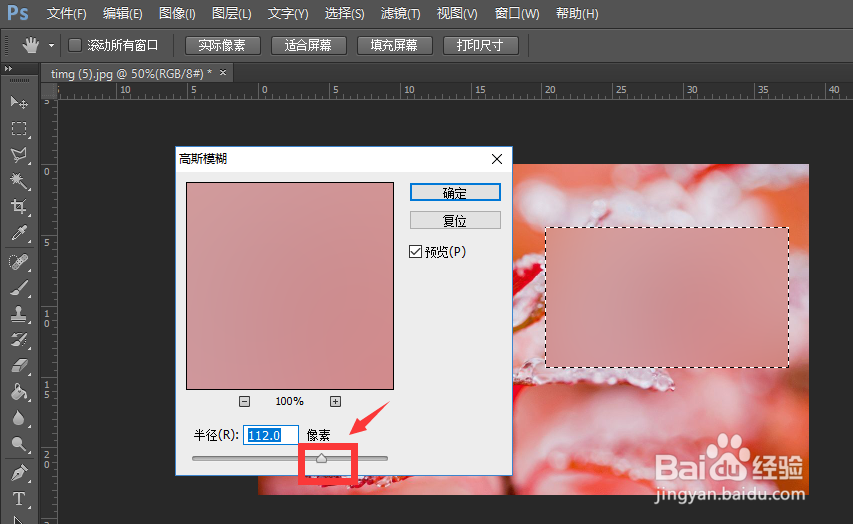Click the 高斯模糊 dialog title
Screen dimensions: 853x524
203,159
